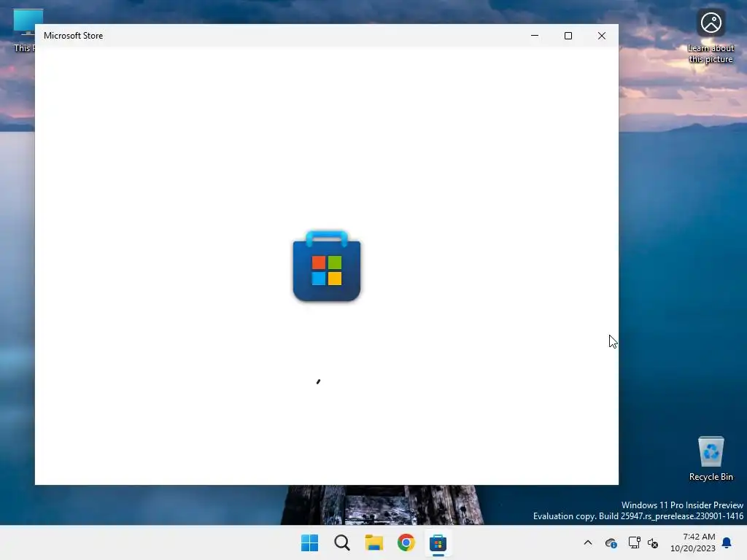Screen dimensions: 747x560
Task: Open Google Chrome from taskbar
Action: point(406,542)
